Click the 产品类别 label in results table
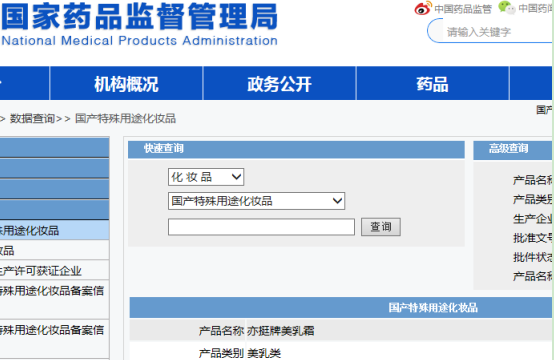Viewport: 554px width, 360px height. pos(221,353)
